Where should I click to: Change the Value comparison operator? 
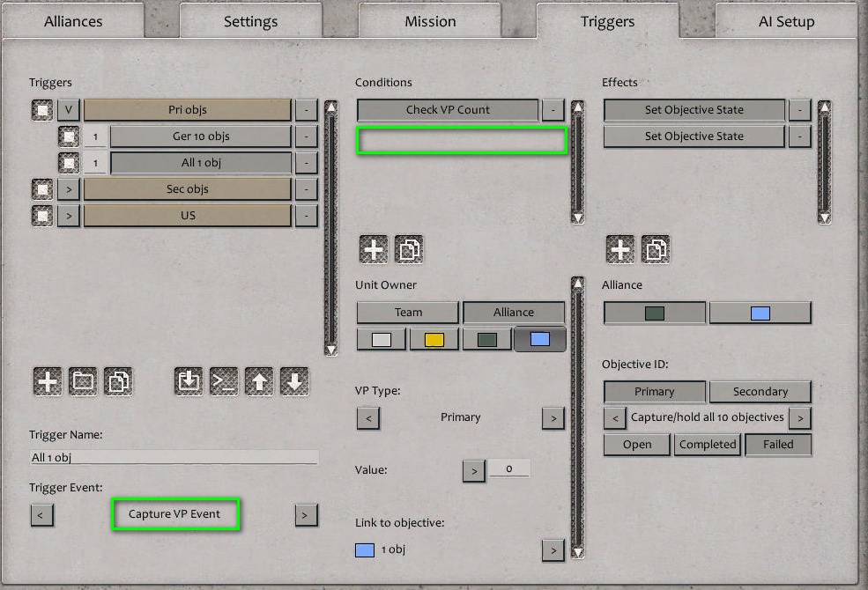click(x=474, y=471)
